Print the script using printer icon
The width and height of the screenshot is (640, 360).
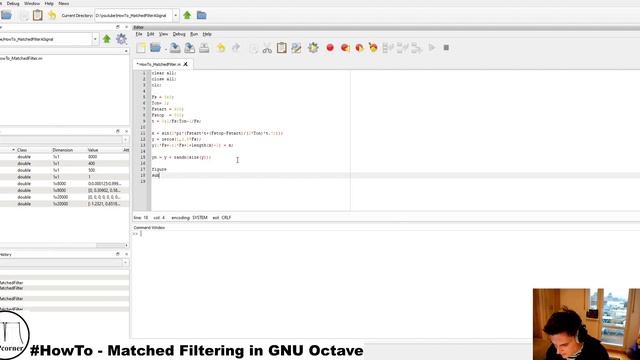[204, 48]
